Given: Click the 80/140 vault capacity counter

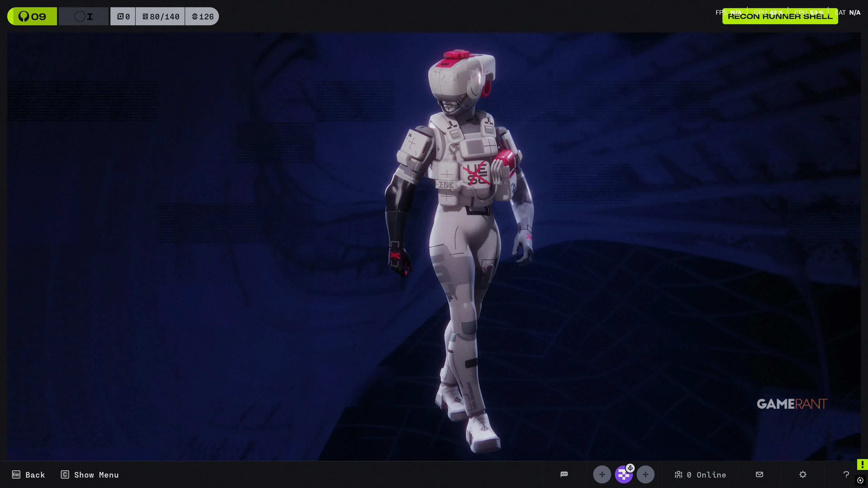Looking at the screenshot, I should tap(160, 16).
